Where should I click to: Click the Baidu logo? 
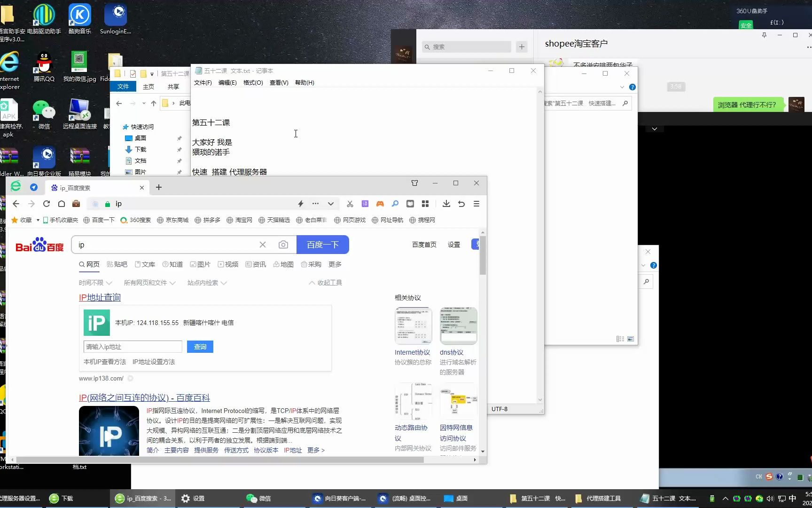[39, 245]
